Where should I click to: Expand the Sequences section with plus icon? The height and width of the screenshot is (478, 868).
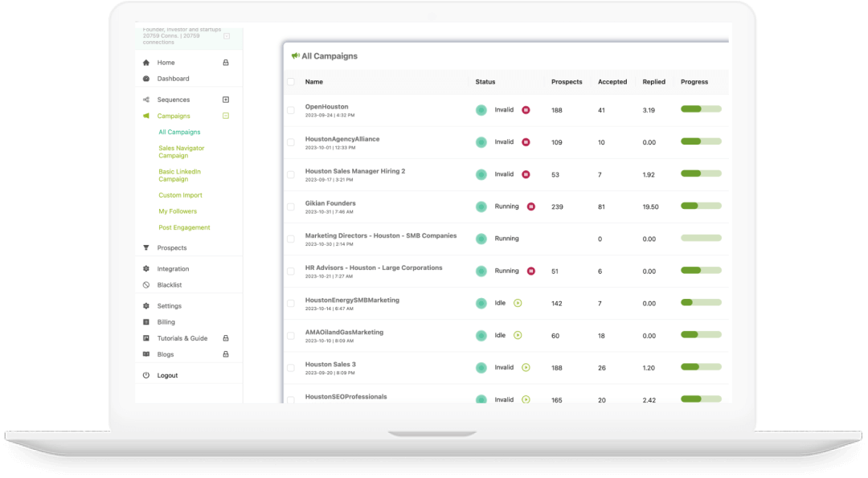(x=226, y=100)
